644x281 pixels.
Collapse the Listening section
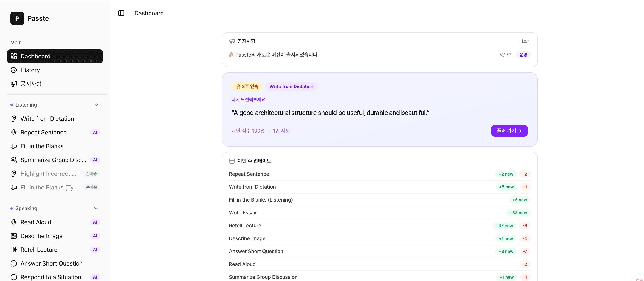96,105
